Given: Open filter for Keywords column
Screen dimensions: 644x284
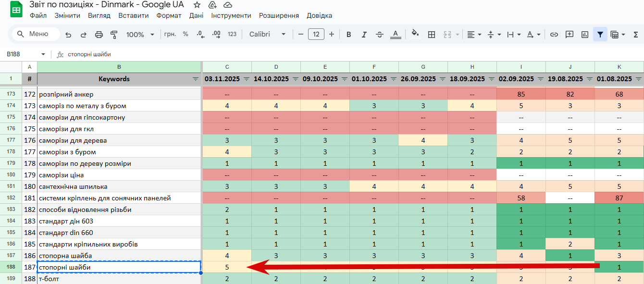Looking at the screenshot, I should 196,79.
